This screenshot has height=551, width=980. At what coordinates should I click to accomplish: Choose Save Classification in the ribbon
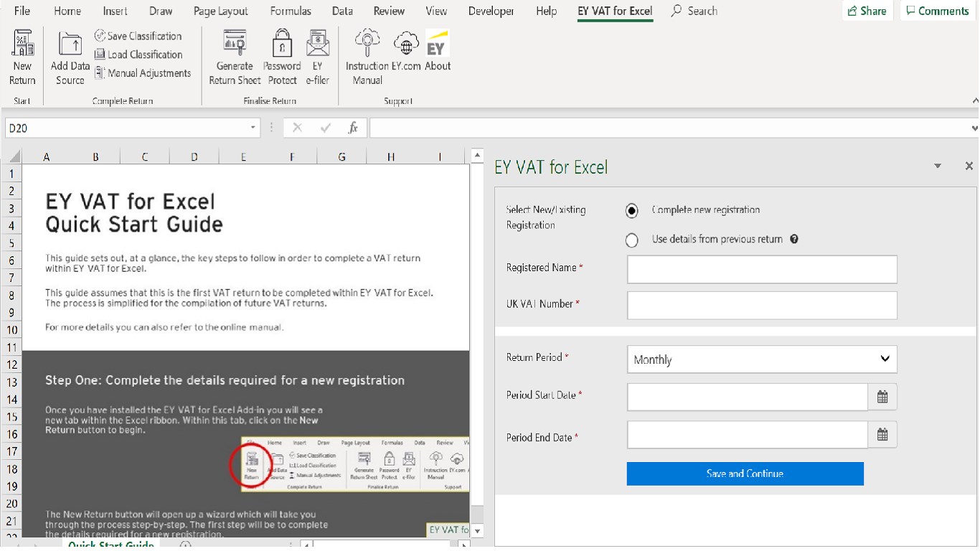click(x=138, y=36)
